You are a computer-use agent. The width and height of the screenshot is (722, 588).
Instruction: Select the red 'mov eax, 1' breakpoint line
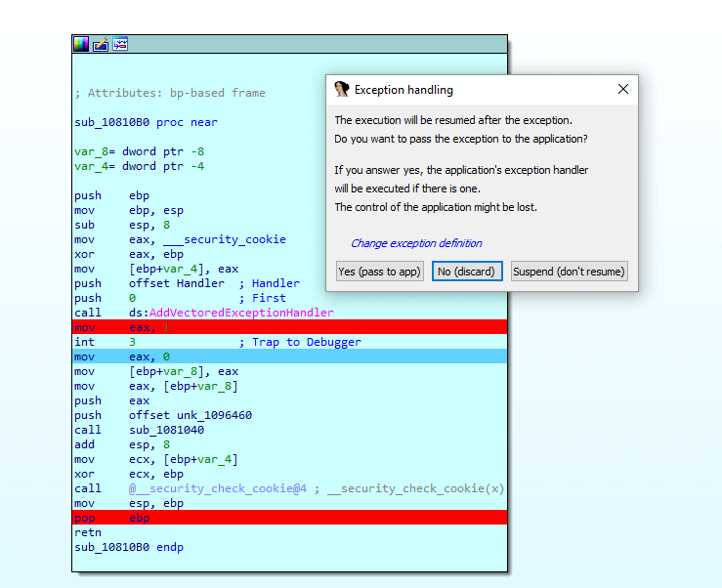point(289,327)
